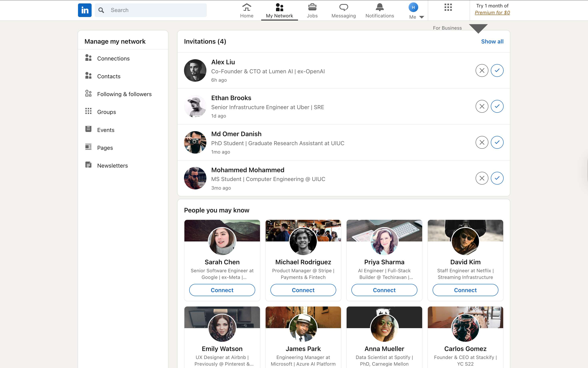Open the Notifications tab
Screen dimensions: 588x368
click(379, 10)
